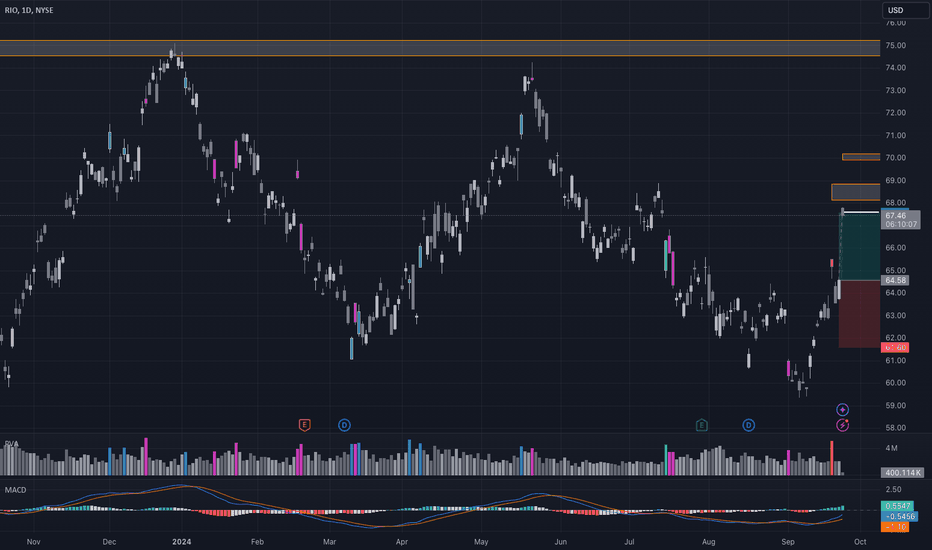Open the red earnings E marker near February
Image resolution: width=932 pixels, height=550 pixels.
tap(304, 425)
